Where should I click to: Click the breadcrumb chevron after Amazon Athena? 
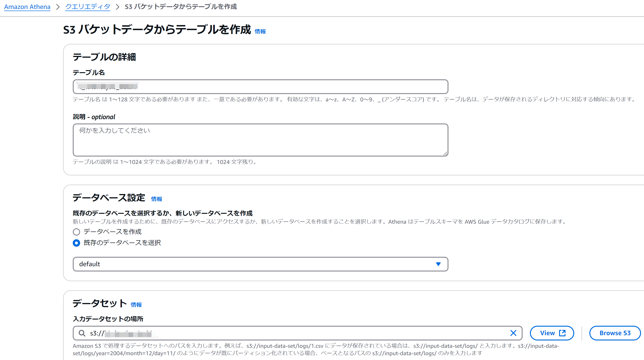pyautogui.click(x=58, y=7)
